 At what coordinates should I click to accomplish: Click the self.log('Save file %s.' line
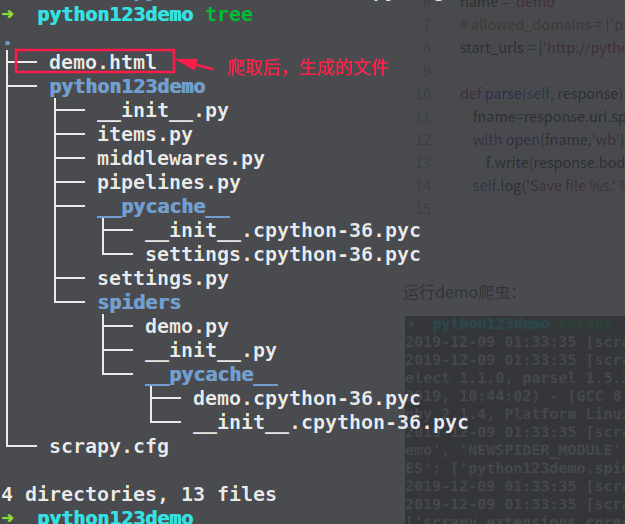[548, 186]
